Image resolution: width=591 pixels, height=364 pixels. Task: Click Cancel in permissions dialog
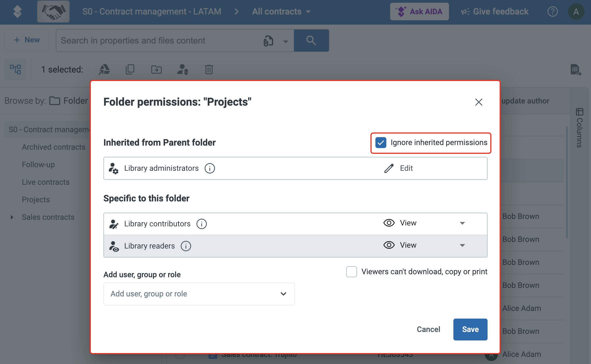428,329
